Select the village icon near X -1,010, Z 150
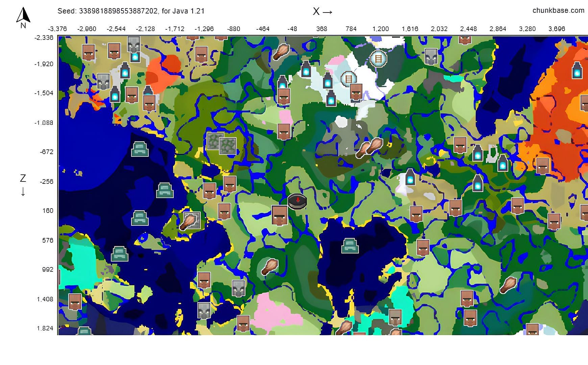 [224, 211]
